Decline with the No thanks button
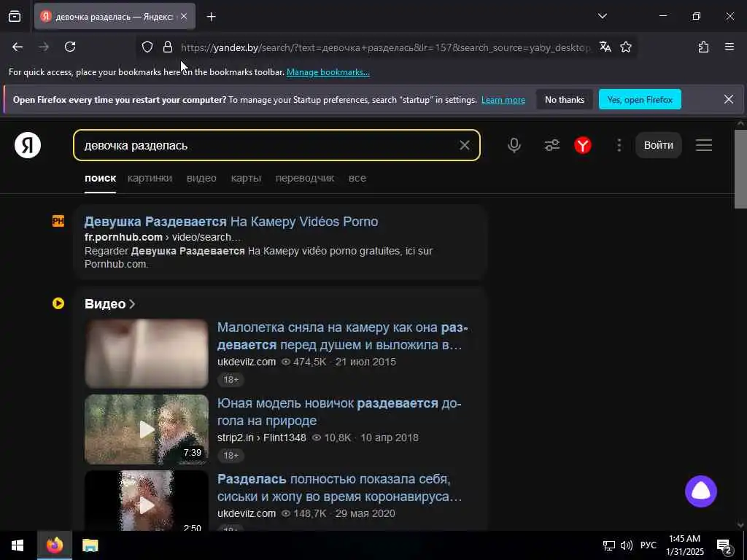Image resolution: width=747 pixels, height=560 pixels. 565,99
